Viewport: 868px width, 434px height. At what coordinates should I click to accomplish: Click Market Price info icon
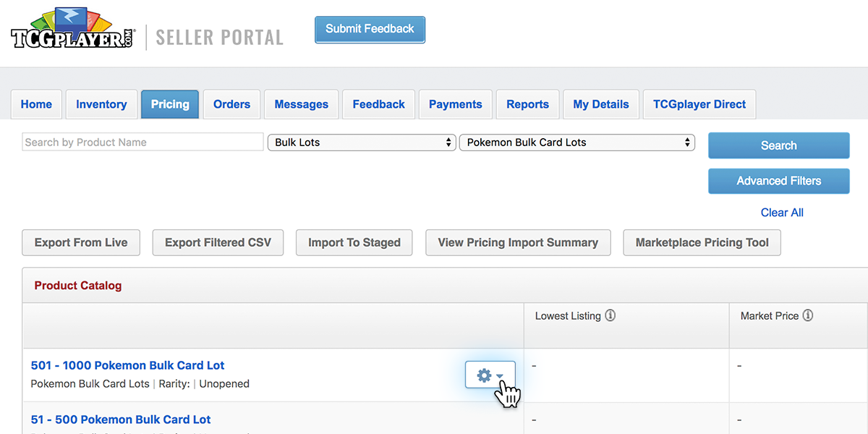tap(808, 316)
